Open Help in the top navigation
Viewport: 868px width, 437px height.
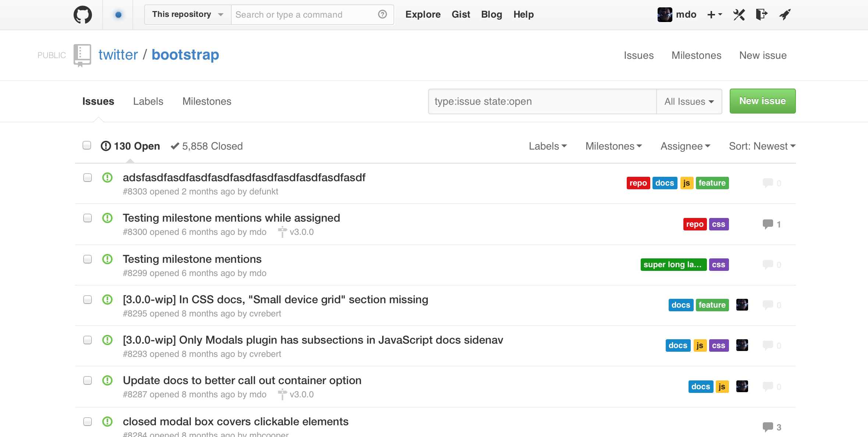coord(523,15)
